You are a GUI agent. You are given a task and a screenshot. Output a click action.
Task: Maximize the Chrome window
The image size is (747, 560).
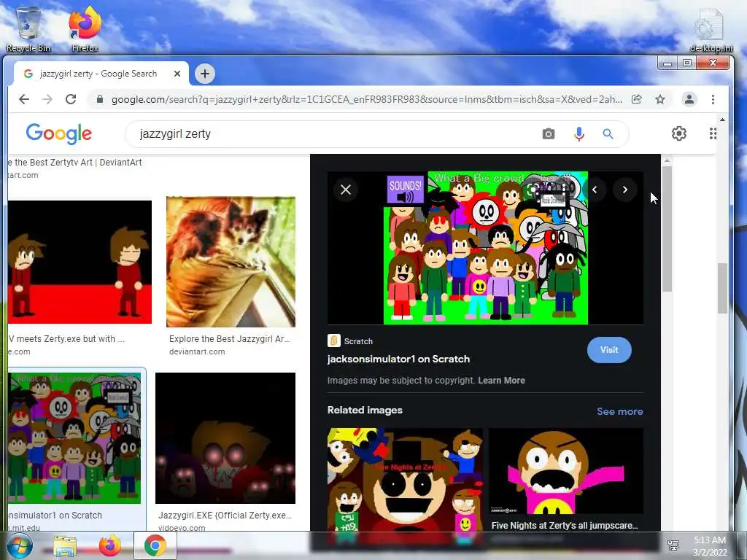[x=686, y=63]
